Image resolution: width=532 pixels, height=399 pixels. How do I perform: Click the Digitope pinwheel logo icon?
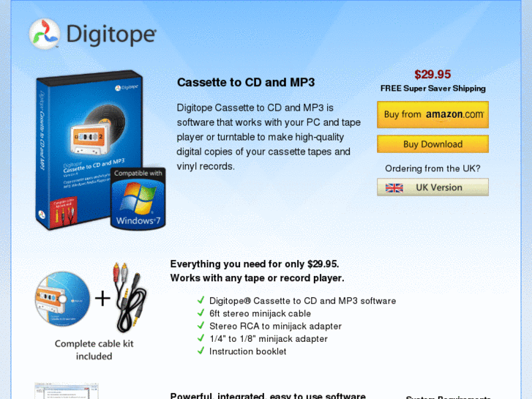45,34
